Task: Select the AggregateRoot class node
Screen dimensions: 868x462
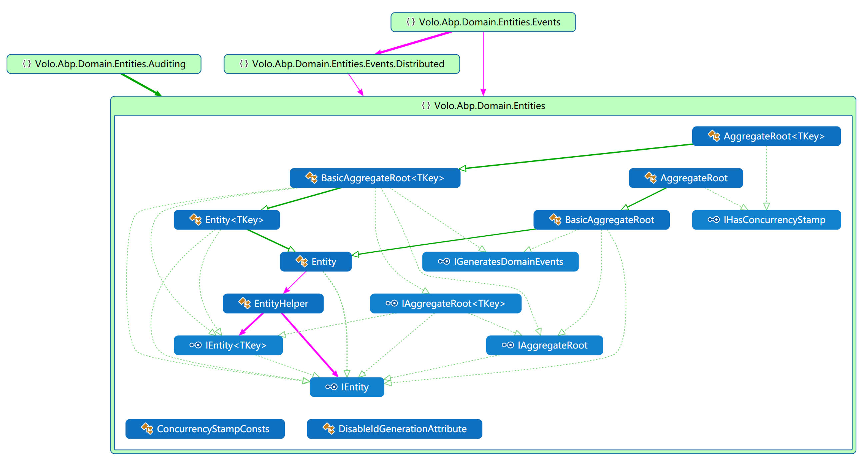Action: [693, 178]
